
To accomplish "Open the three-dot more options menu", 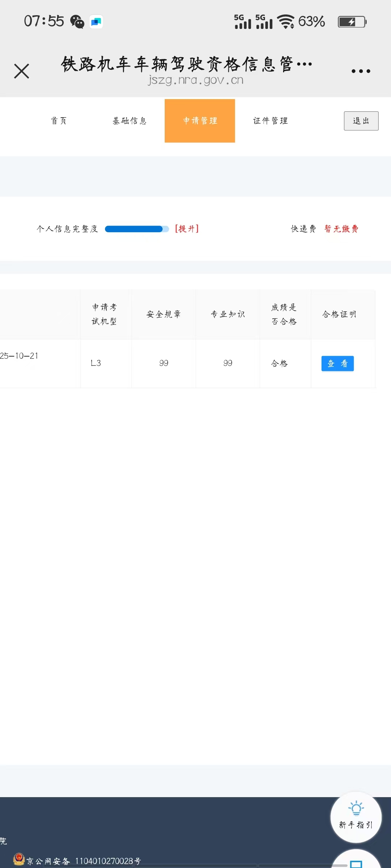I will [361, 71].
